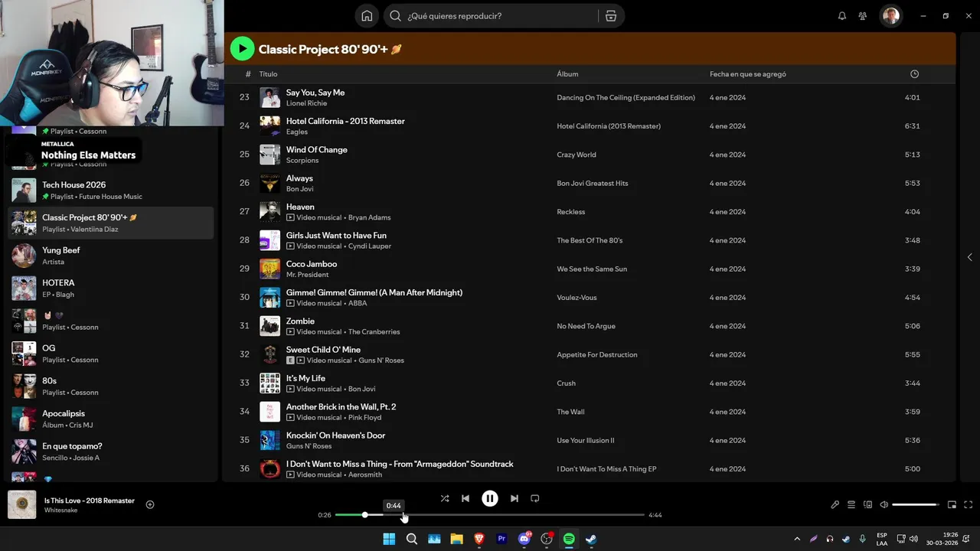
Task: Open Yung Beef artist in library
Action: (x=111, y=256)
